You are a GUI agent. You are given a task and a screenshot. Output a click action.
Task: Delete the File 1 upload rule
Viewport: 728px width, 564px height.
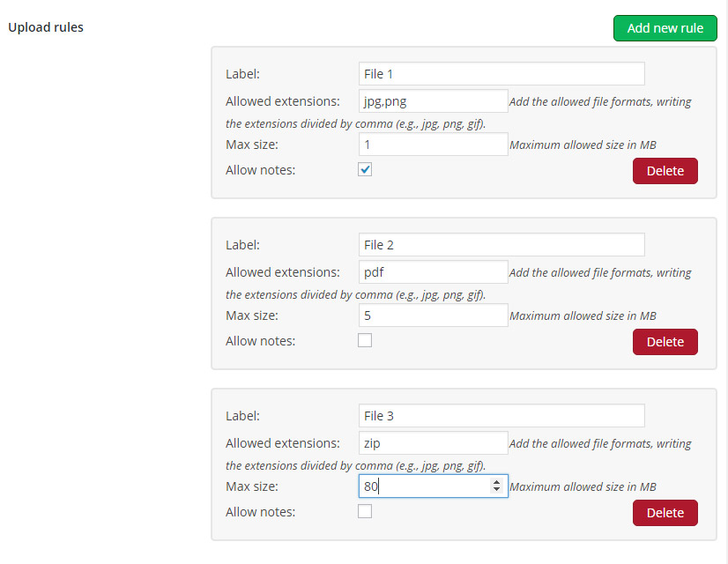tap(665, 171)
